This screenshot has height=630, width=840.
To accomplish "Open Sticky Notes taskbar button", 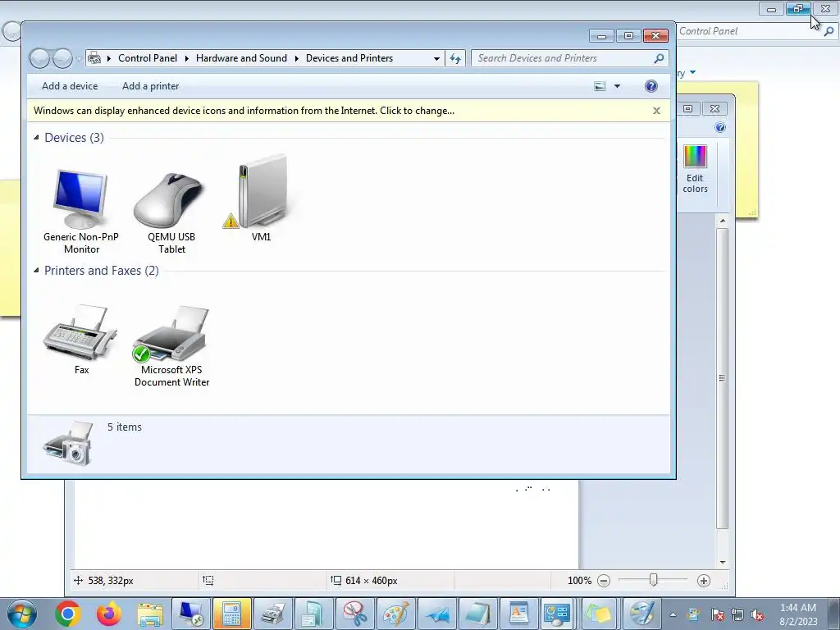I will (x=598, y=614).
